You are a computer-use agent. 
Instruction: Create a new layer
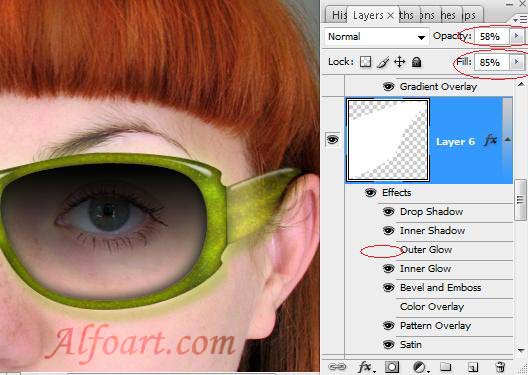point(473,367)
